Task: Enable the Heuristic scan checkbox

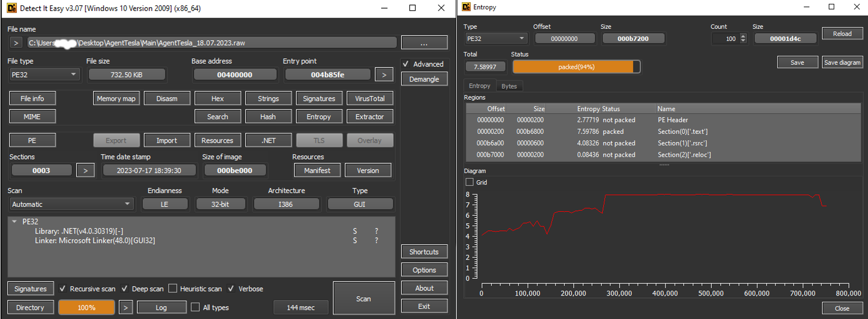Action: 173,289
